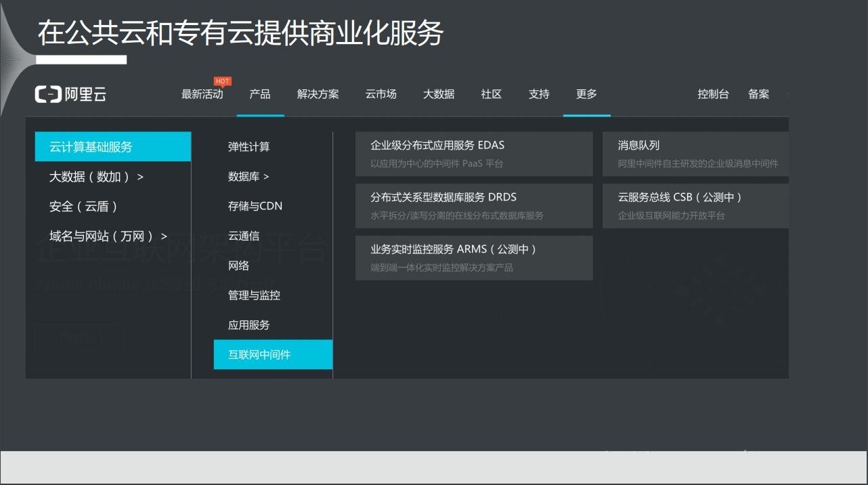Click the 阿里云 logo

[x=71, y=94]
